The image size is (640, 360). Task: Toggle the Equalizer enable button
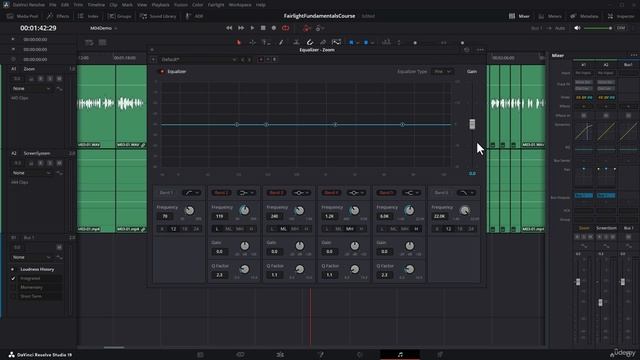(x=162, y=71)
